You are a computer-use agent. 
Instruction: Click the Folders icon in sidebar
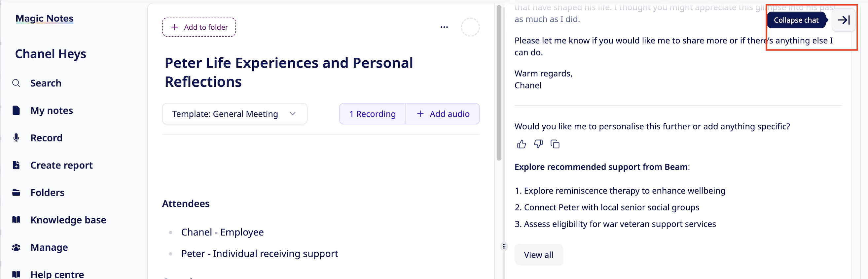pyautogui.click(x=16, y=193)
